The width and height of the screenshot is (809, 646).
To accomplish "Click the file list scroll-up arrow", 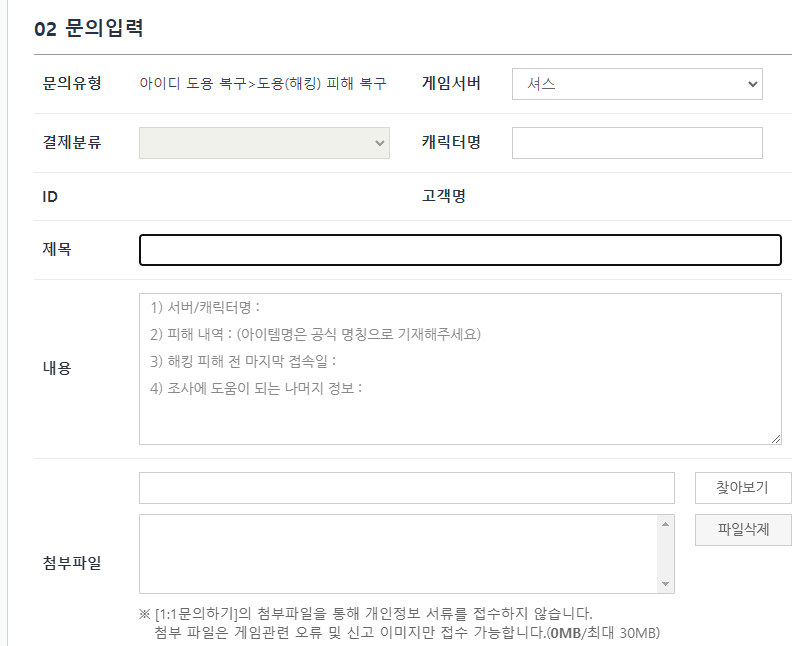I will tap(666, 524).
